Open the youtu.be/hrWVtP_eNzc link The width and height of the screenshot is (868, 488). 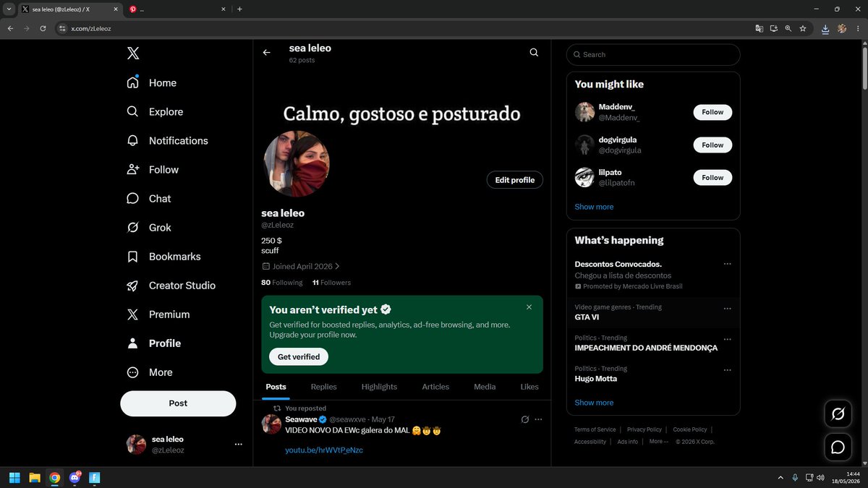tap(324, 450)
